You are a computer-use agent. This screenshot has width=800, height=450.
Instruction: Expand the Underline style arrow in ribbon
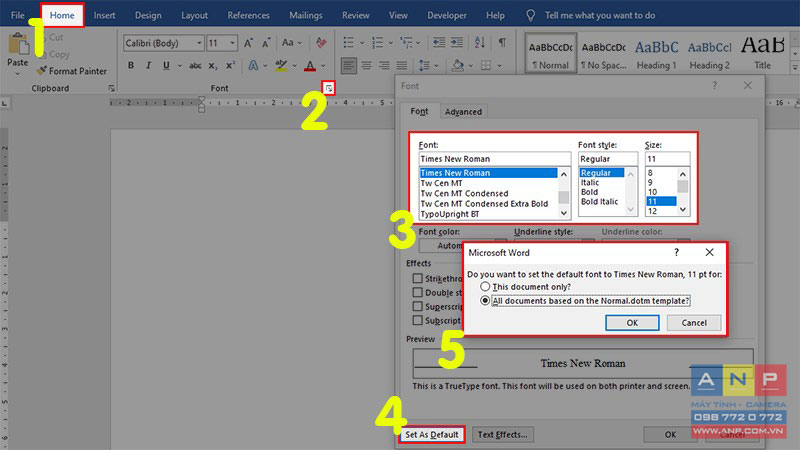[x=180, y=66]
